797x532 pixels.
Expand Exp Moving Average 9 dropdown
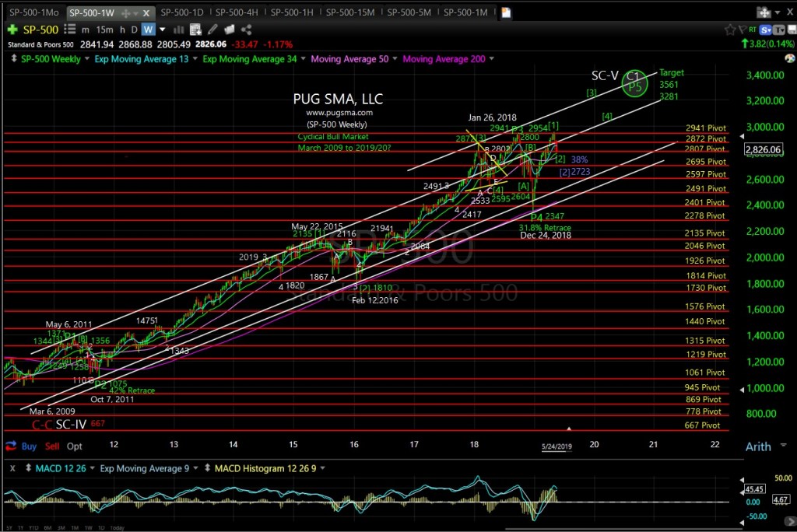coord(195,468)
